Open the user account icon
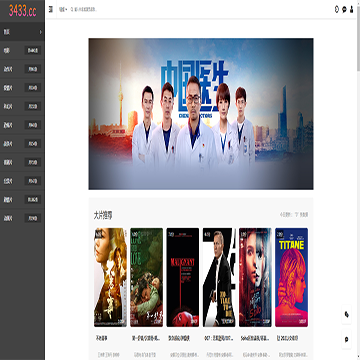This screenshot has height=360, width=360. (352, 9)
